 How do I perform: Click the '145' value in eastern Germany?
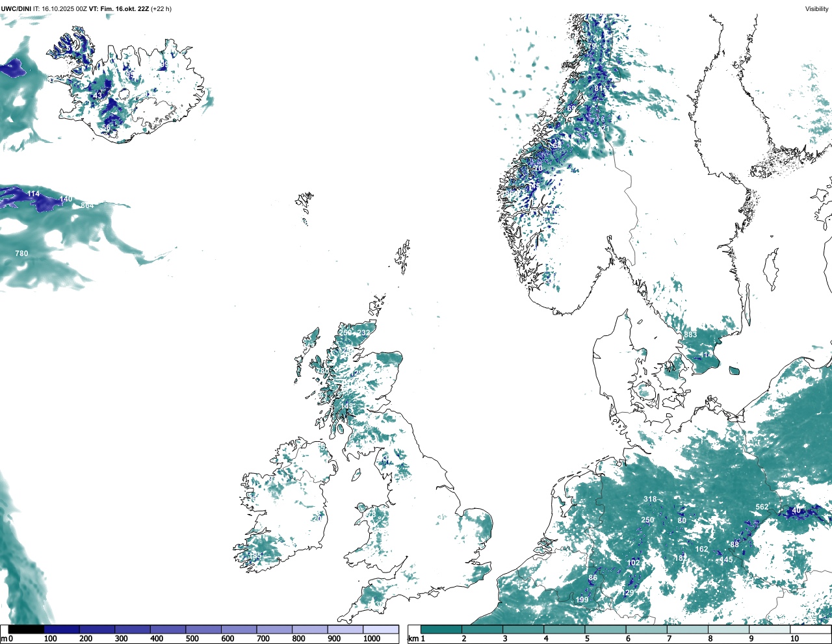coord(726,560)
